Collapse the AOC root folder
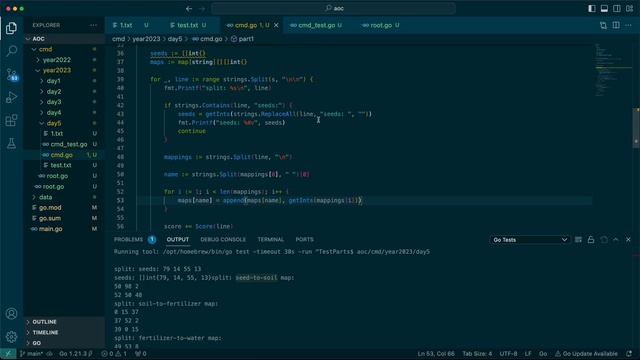 [x=63, y=39]
